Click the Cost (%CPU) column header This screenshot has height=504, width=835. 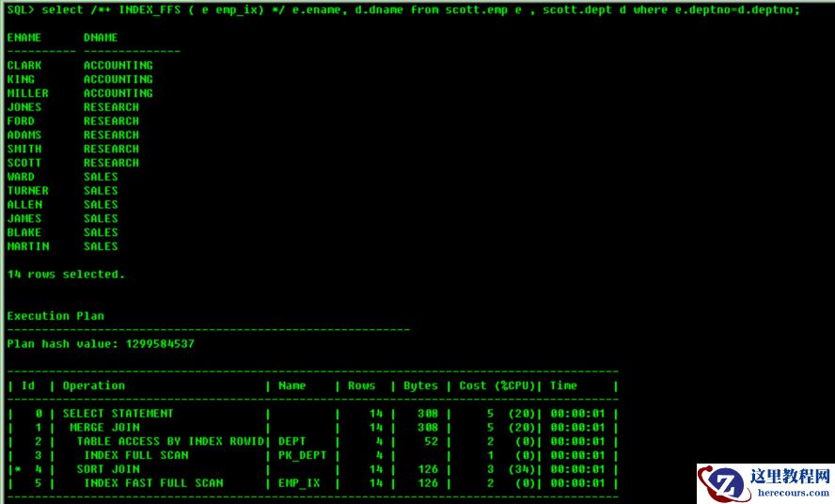click(x=496, y=386)
